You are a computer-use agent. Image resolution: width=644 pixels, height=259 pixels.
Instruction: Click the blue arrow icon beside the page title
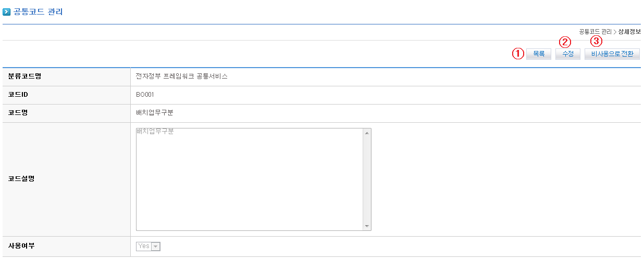click(x=7, y=11)
